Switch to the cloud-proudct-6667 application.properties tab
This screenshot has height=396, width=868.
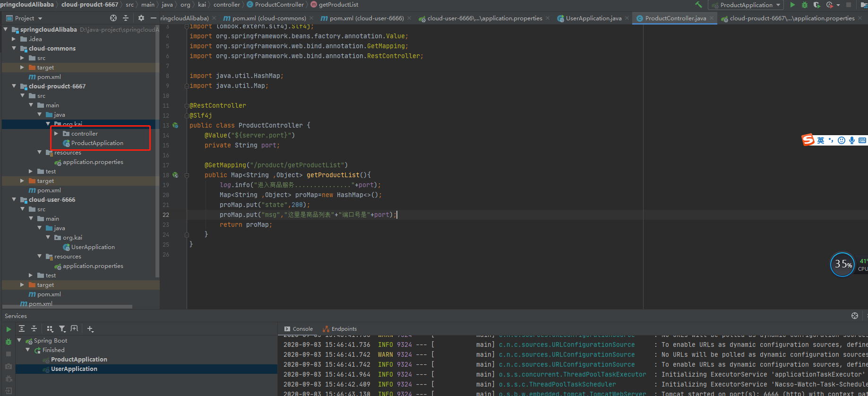click(x=788, y=18)
